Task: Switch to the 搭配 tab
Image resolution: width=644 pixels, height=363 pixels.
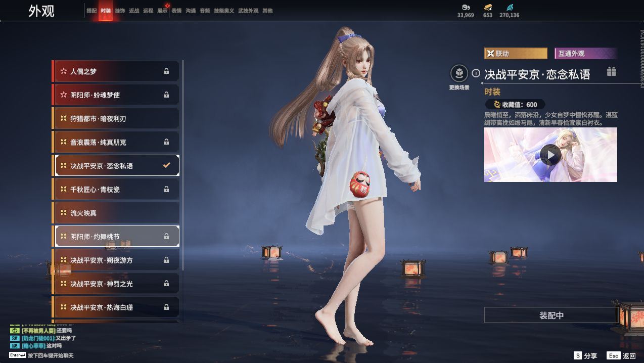Action: tap(91, 11)
